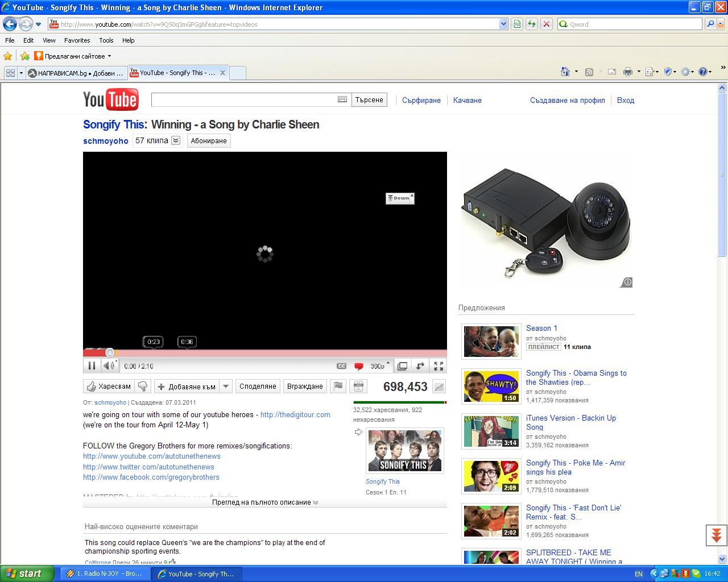728x582 pixels.
Task: Open the Favorites menu
Action: (x=77, y=40)
